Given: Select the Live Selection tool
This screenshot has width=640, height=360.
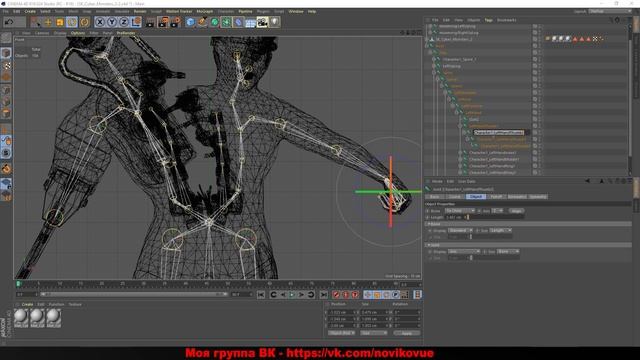Looking at the screenshot, I should point(36,22).
